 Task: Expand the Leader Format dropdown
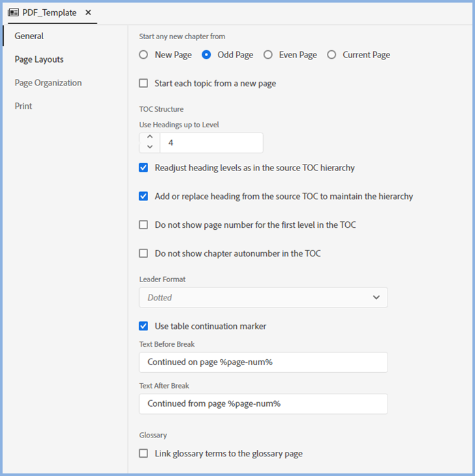263,298
